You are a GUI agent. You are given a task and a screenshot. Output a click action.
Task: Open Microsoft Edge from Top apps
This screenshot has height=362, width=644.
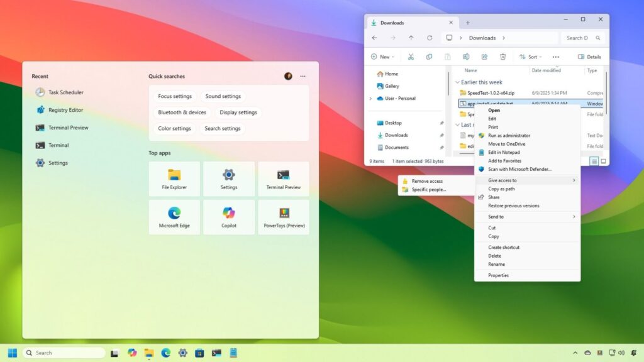(174, 217)
